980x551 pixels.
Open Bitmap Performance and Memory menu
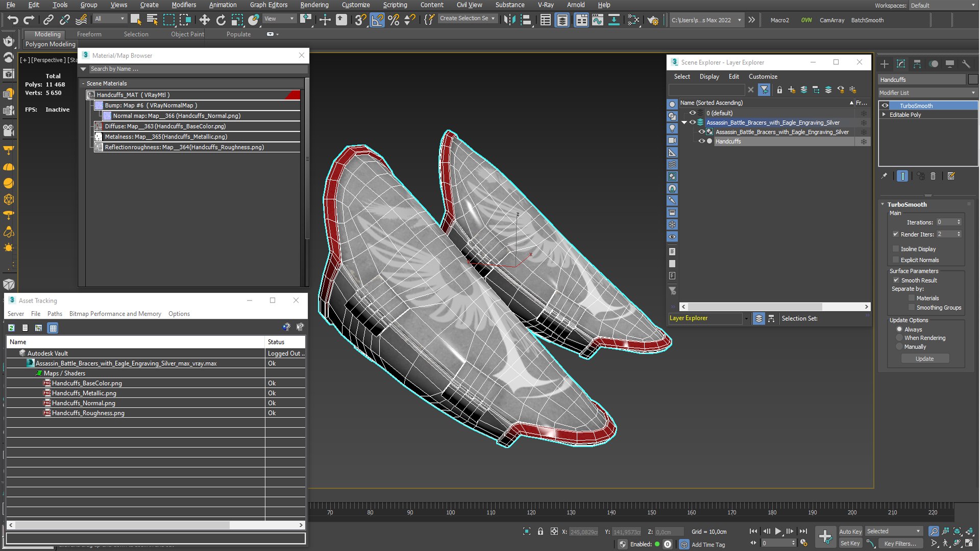point(115,314)
